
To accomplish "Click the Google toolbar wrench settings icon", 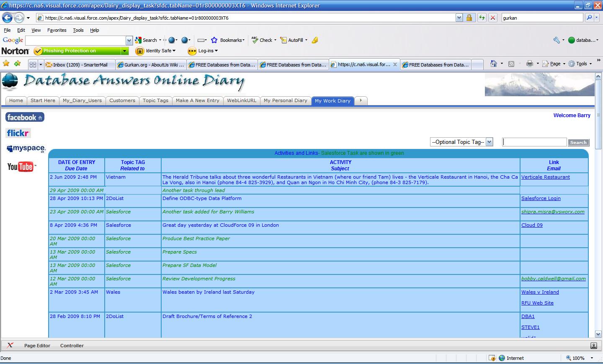I will tap(557, 40).
